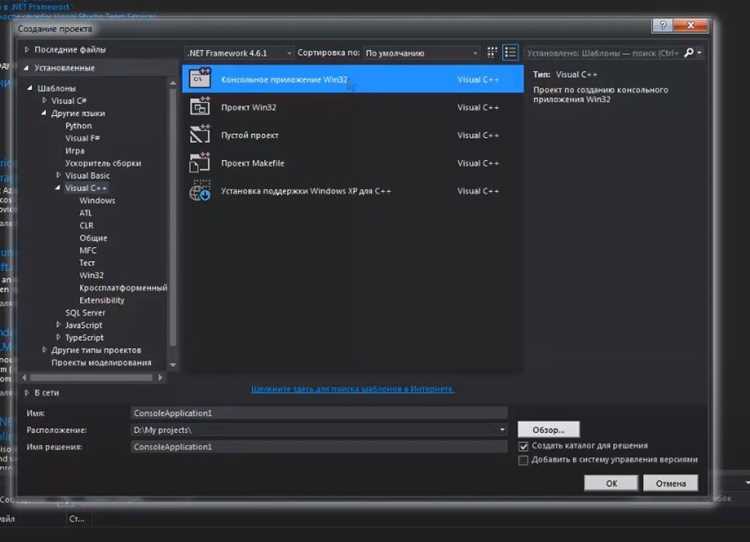This screenshot has width=750, height=542.
Task: Click the Имя project name field
Action: pos(319,413)
